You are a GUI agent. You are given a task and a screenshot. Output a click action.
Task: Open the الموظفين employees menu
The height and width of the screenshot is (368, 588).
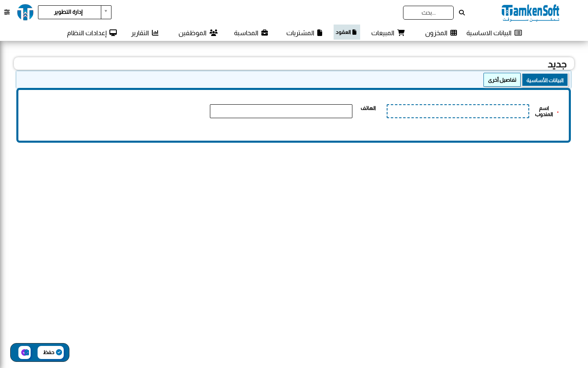pos(198,33)
